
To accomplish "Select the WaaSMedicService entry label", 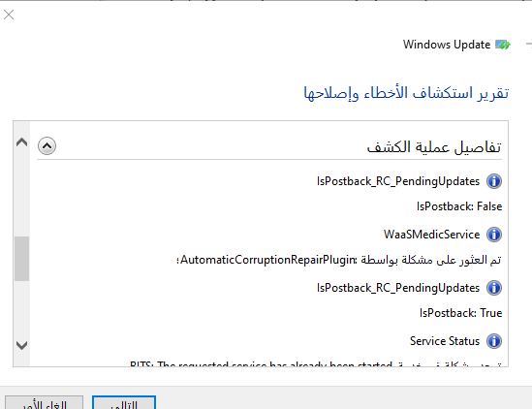I will pyautogui.click(x=431, y=235).
